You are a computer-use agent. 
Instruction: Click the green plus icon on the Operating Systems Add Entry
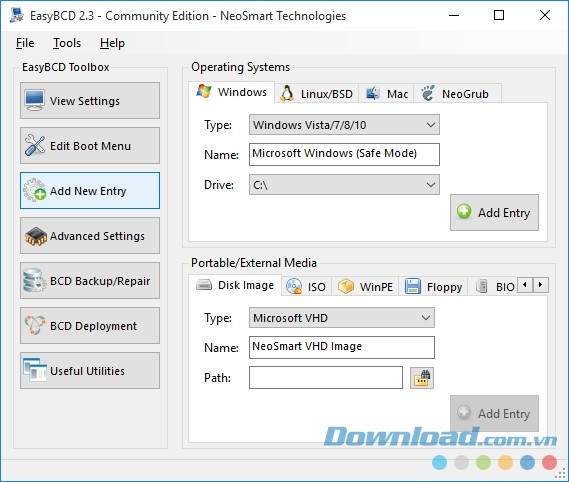[x=464, y=211]
